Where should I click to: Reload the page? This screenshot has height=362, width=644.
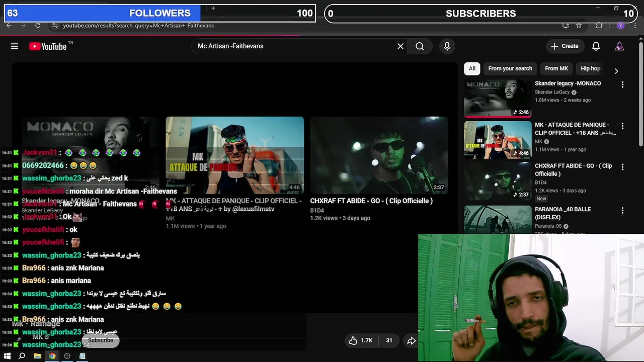pyautogui.click(x=38, y=25)
